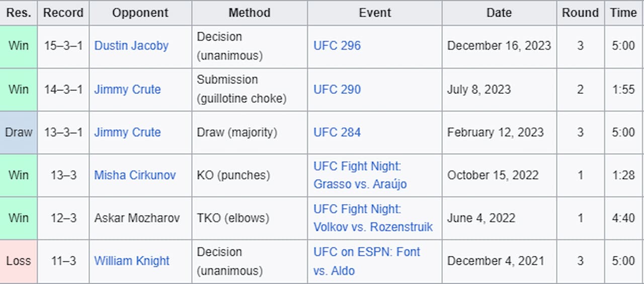Select the Event column header
Screen dimensions: 644x284
point(375,13)
